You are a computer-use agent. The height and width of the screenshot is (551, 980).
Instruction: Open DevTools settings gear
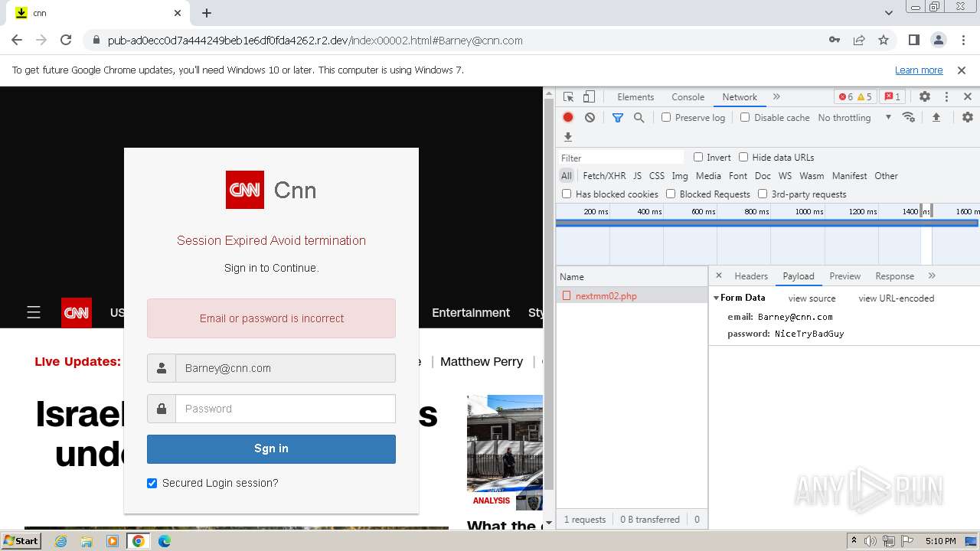[925, 97]
